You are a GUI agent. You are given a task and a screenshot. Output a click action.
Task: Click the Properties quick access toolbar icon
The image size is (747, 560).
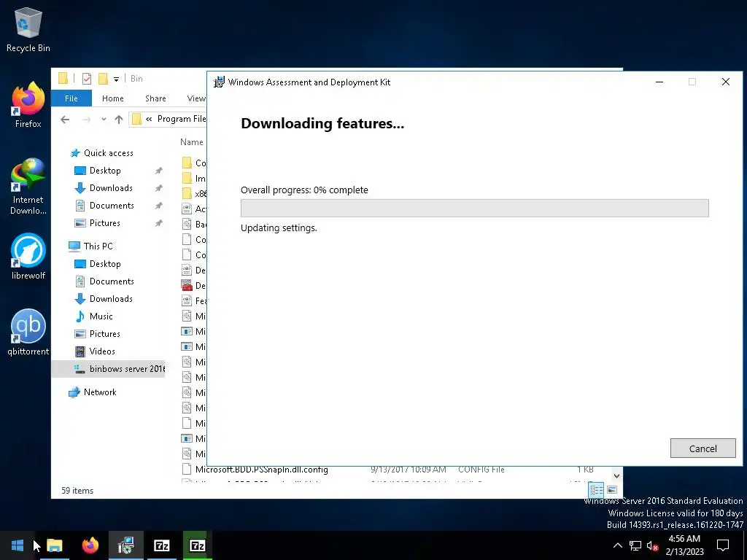[87, 79]
